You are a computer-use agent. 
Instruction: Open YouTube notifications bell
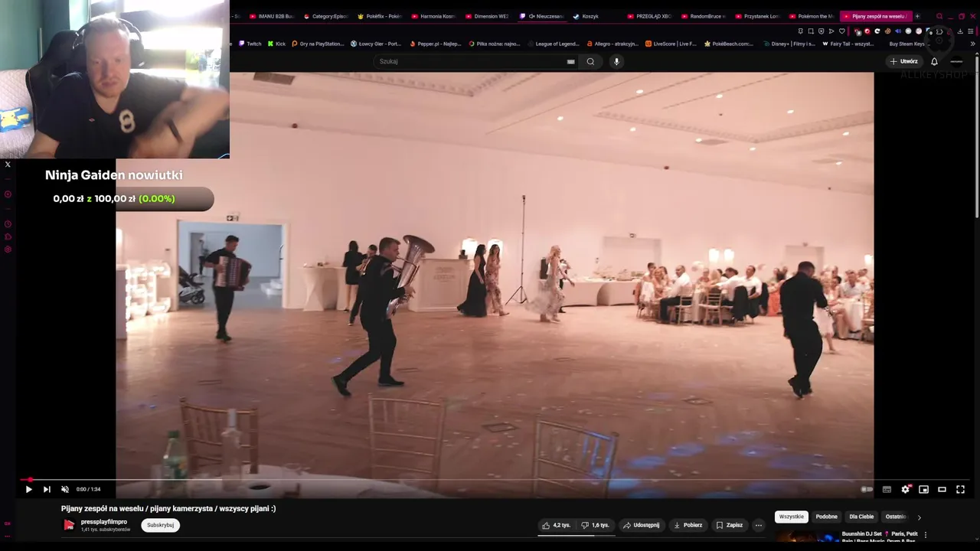point(934,61)
